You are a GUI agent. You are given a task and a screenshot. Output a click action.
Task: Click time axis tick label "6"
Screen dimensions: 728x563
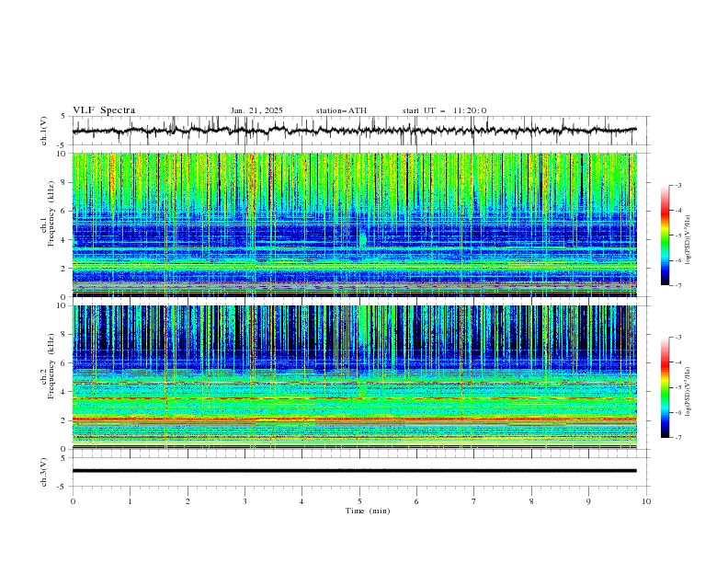coord(416,501)
